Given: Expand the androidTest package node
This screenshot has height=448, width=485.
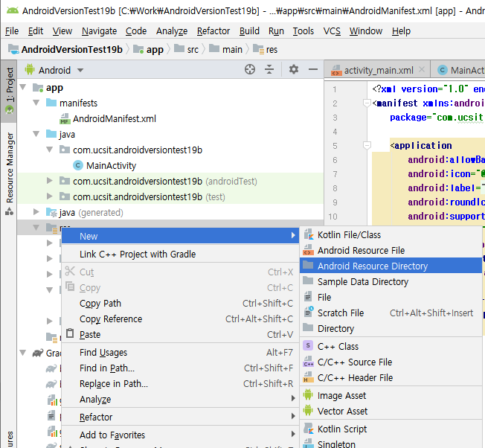Looking at the screenshot, I should click(x=49, y=182).
